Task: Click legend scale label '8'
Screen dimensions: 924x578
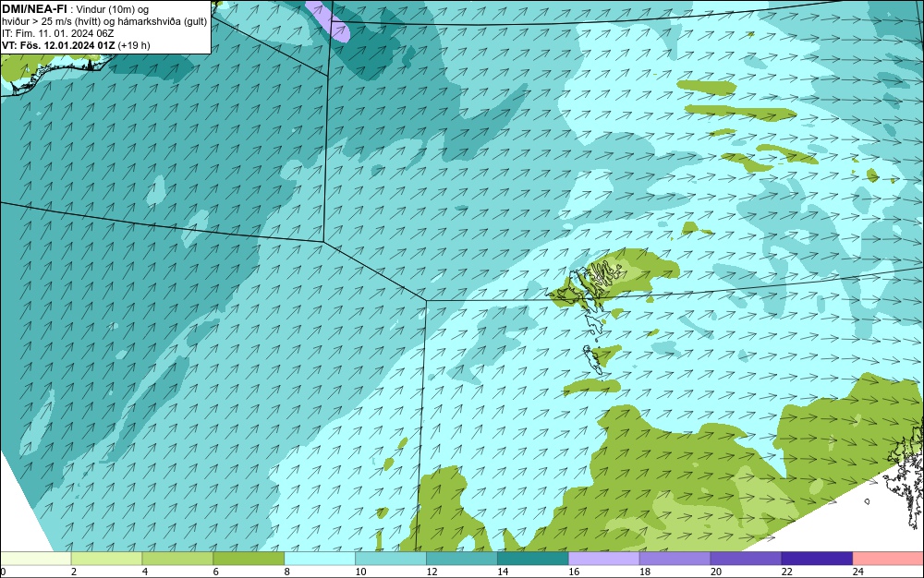Action: tap(287, 572)
